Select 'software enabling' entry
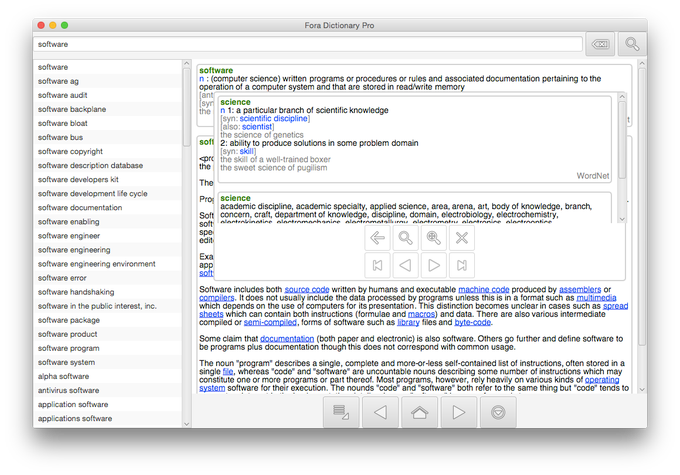This screenshot has width=680, height=475. click(108, 222)
